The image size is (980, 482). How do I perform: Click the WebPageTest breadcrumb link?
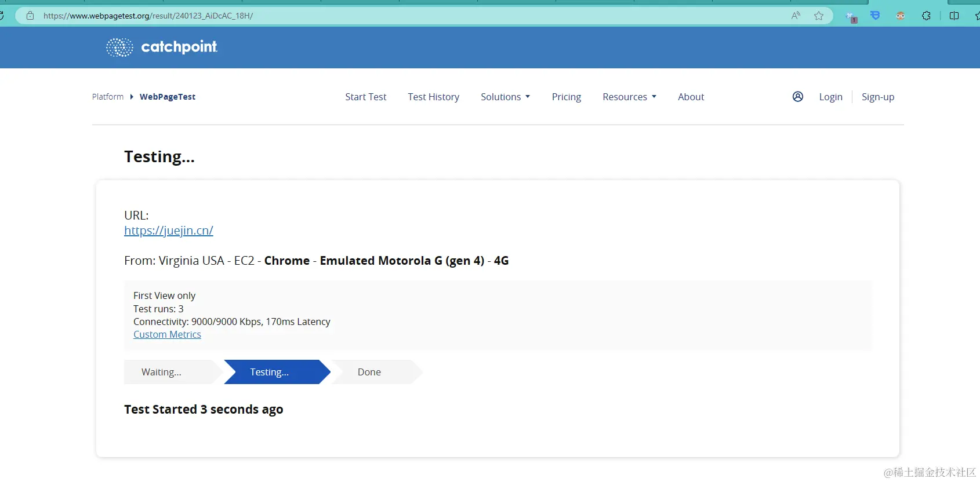(x=168, y=97)
